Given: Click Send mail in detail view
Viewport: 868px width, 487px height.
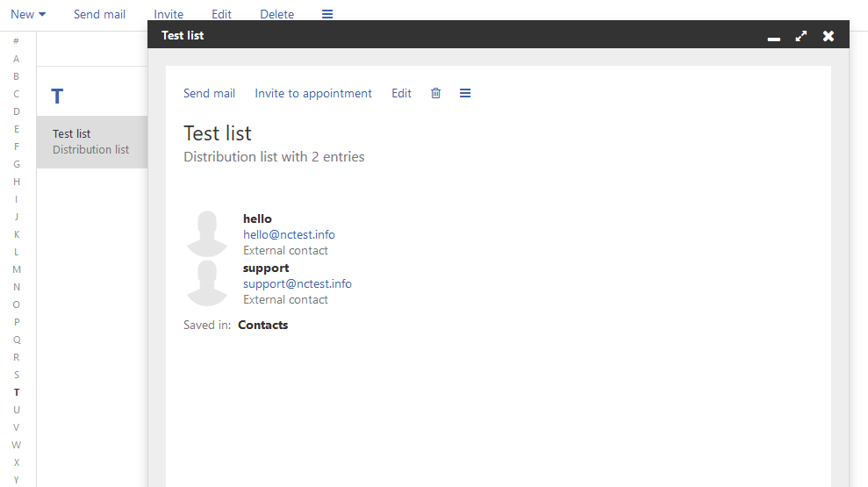Looking at the screenshot, I should point(209,93).
